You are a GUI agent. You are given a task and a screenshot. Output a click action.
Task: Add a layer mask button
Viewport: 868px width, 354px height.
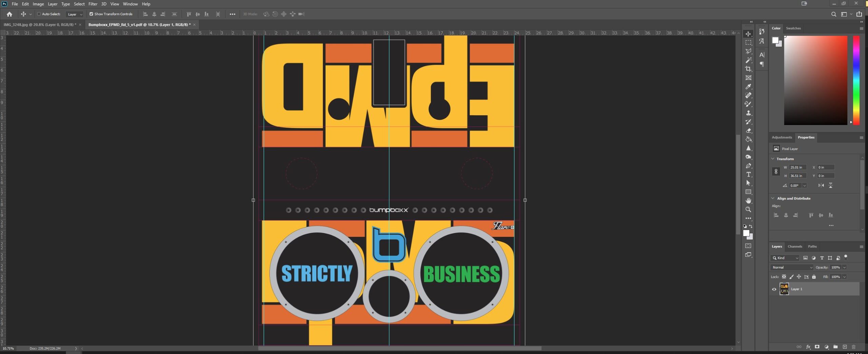(817, 347)
